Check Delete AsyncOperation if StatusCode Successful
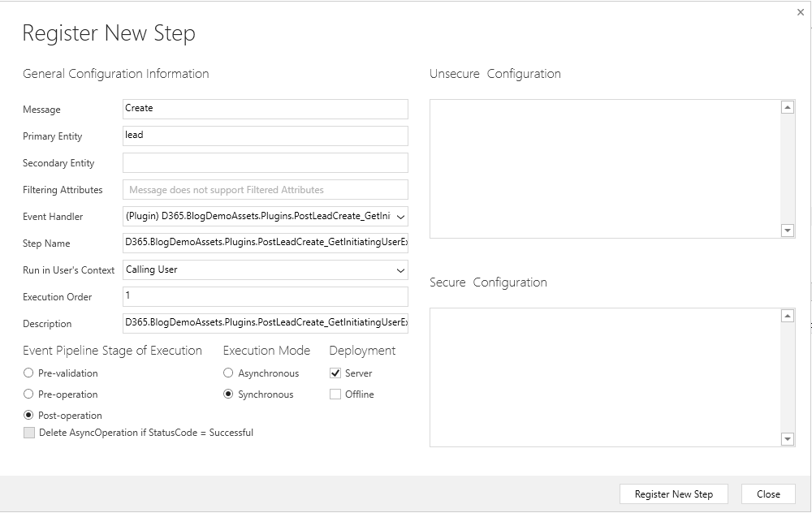 tap(29, 433)
